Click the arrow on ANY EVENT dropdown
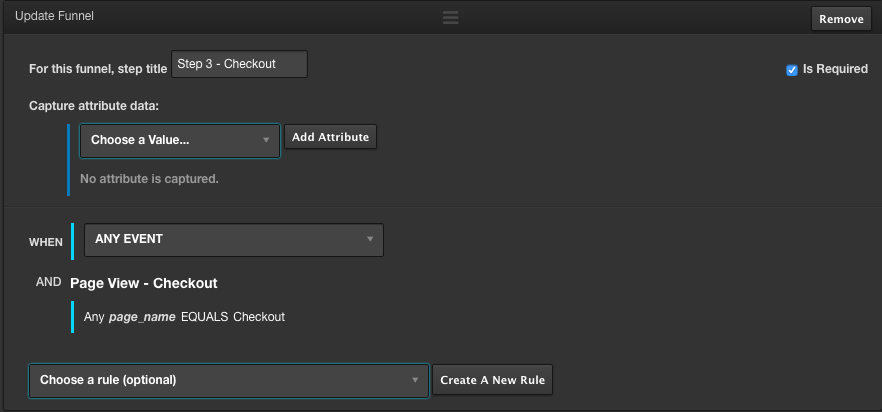The height and width of the screenshot is (412, 882). pyautogui.click(x=370, y=240)
